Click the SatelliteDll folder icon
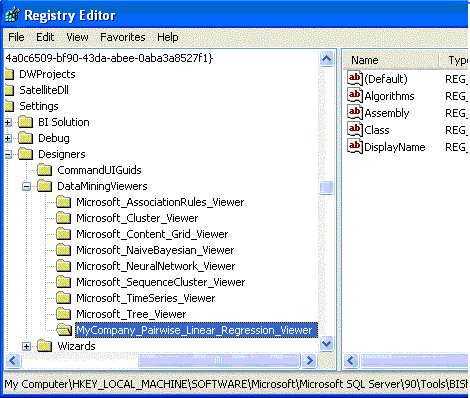The image size is (470, 398). pos(9,90)
